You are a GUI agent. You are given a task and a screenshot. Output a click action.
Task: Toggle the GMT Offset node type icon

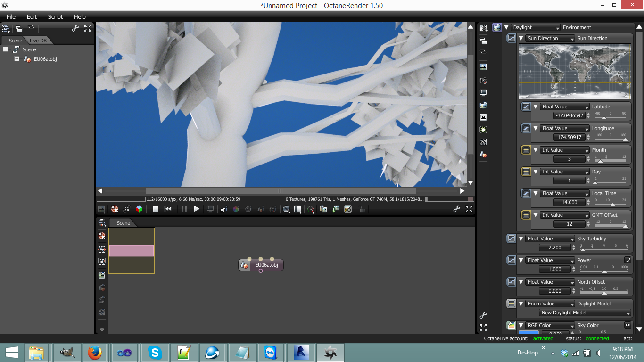pyautogui.click(x=526, y=215)
